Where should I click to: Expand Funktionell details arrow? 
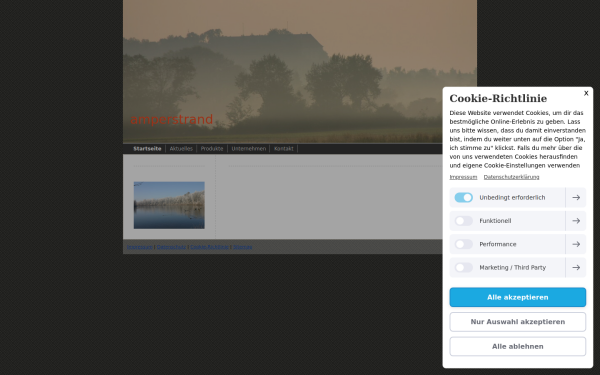coord(576,221)
